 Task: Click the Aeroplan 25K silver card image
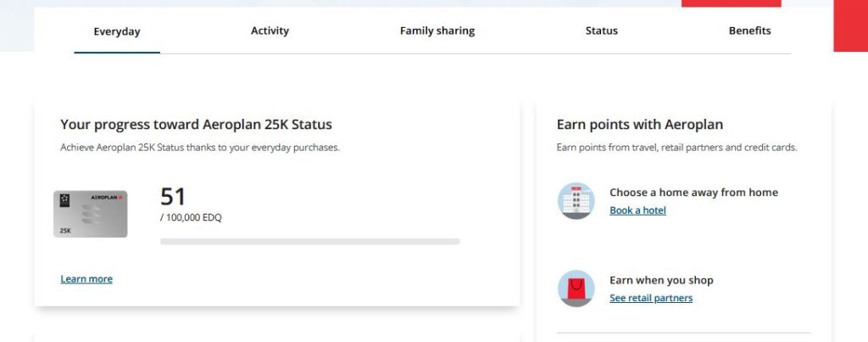90,214
